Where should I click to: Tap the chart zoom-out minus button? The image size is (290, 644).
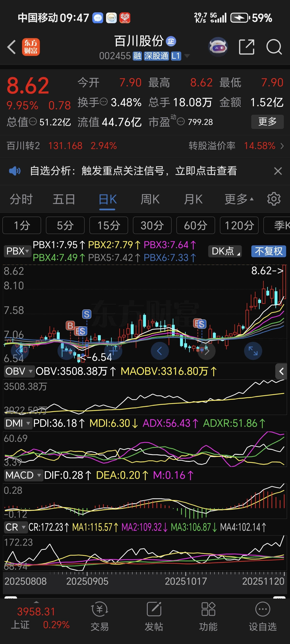pos(66,351)
